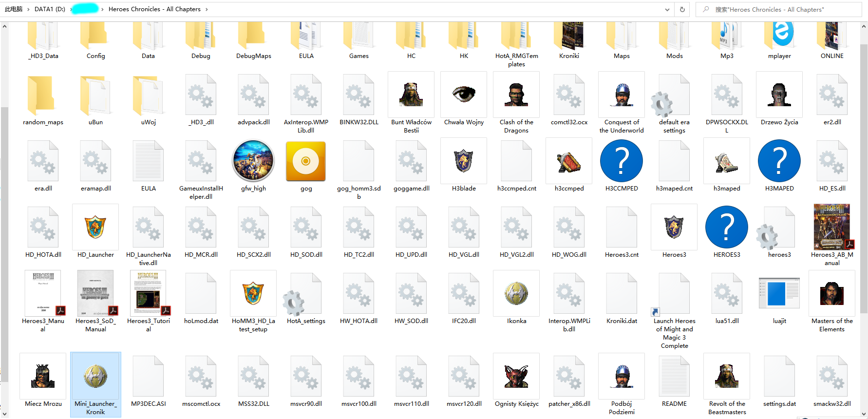Refresh the current folder view
Viewport: 868px width, 419px height.
click(x=682, y=9)
